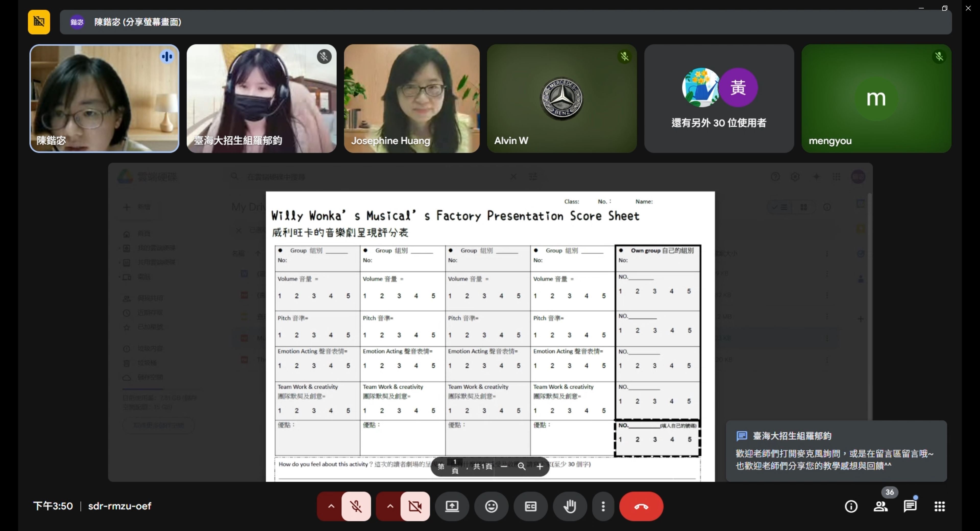Open the activities grid icon

(x=939, y=506)
